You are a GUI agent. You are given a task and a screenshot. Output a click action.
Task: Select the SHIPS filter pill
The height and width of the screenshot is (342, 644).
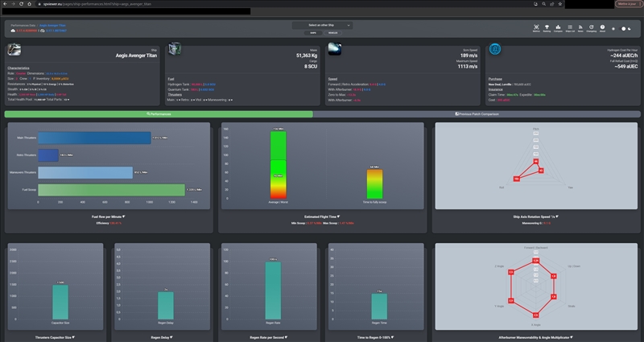click(313, 33)
